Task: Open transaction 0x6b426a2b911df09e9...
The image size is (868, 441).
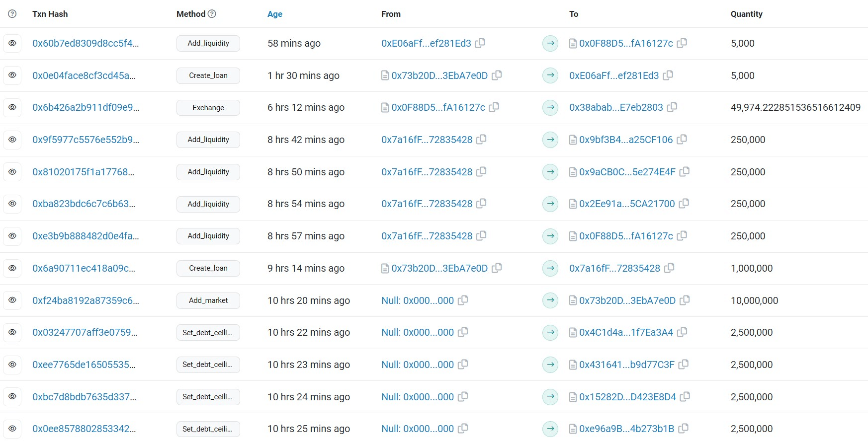Action: point(86,107)
